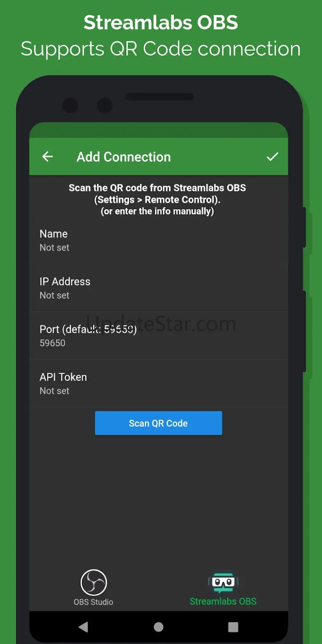This screenshot has height=644, width=322.
Task: Tap the 'Not set' value under IP Address
Action: (x=54, y=296)
